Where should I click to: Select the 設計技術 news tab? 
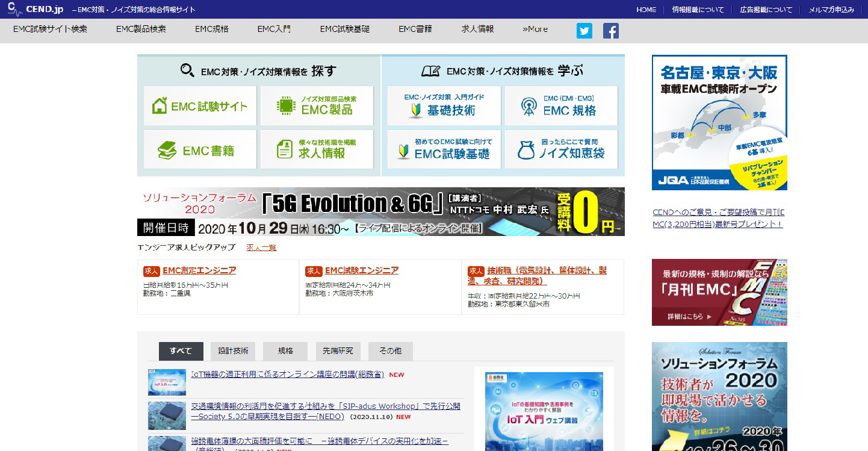click(x=233, y=351)
